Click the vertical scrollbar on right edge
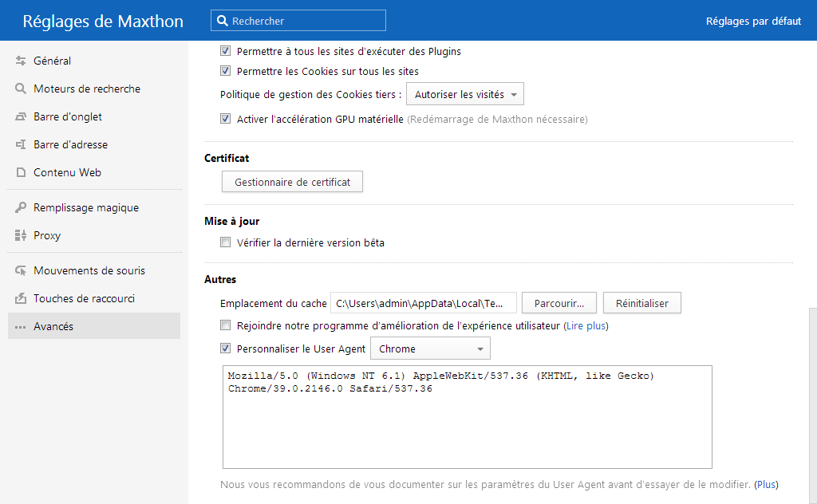817x504 pixels. click(x=813, y=406)
